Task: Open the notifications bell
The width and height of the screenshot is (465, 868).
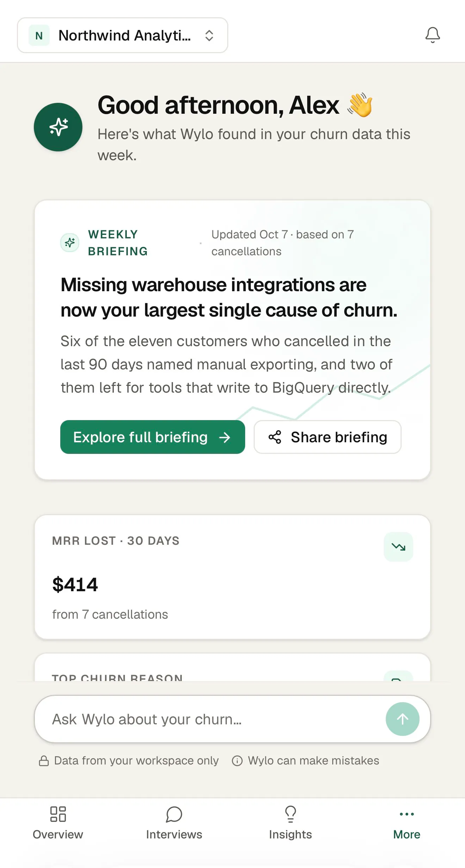Action: point(432,35)
